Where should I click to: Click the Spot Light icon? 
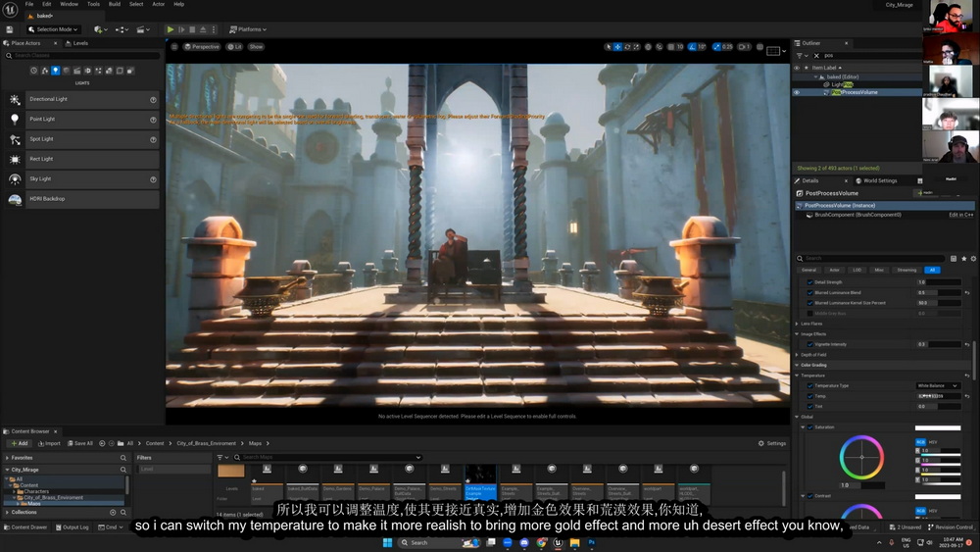(x=15, y=139)
